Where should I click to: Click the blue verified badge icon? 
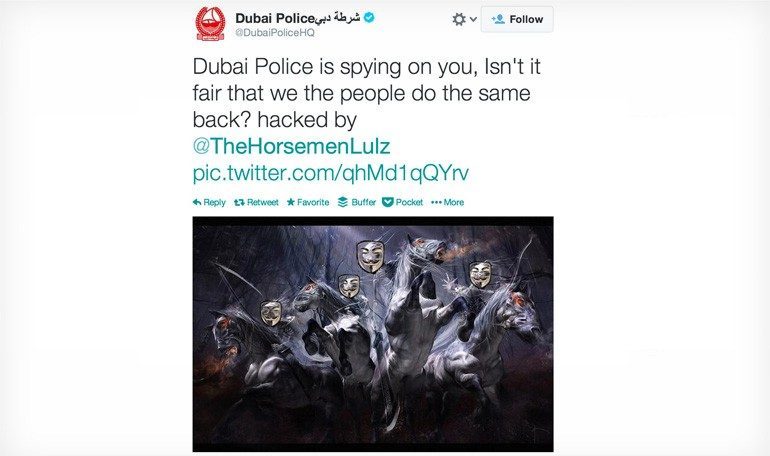[369, 18]
